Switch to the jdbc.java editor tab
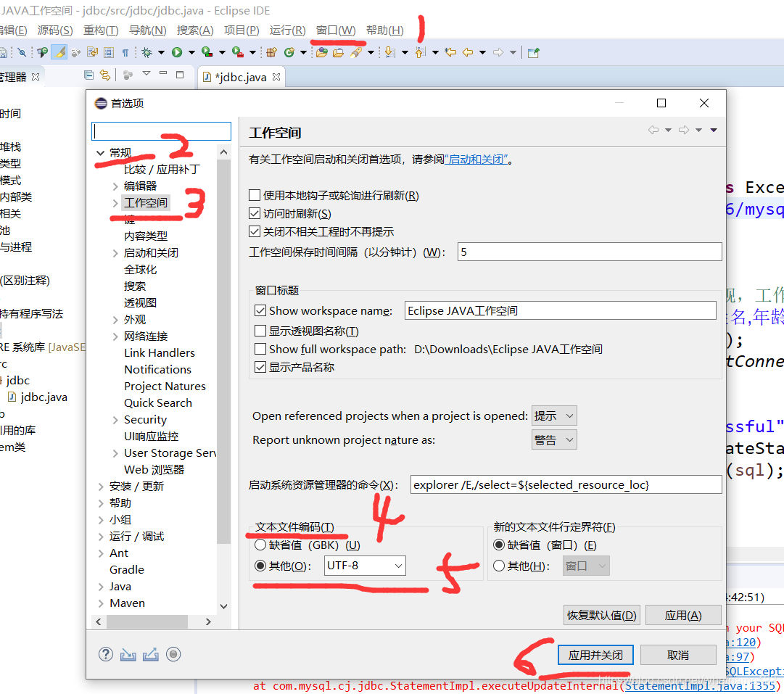 point(240,77)
